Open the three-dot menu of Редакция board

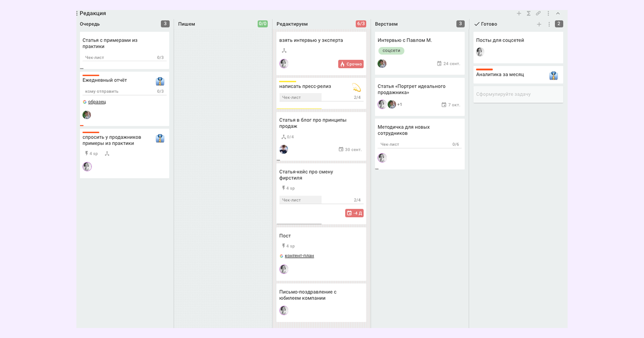coord(548,14)
